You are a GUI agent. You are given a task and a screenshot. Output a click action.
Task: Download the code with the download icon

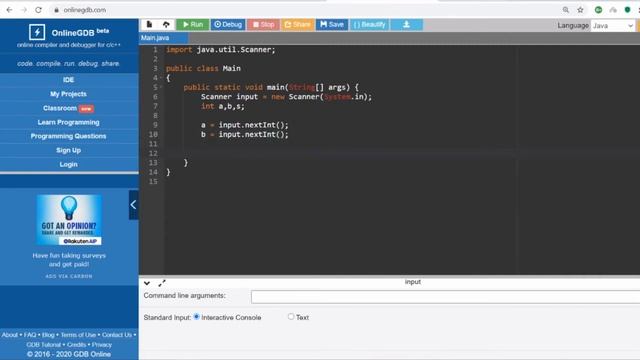point(407,24)
